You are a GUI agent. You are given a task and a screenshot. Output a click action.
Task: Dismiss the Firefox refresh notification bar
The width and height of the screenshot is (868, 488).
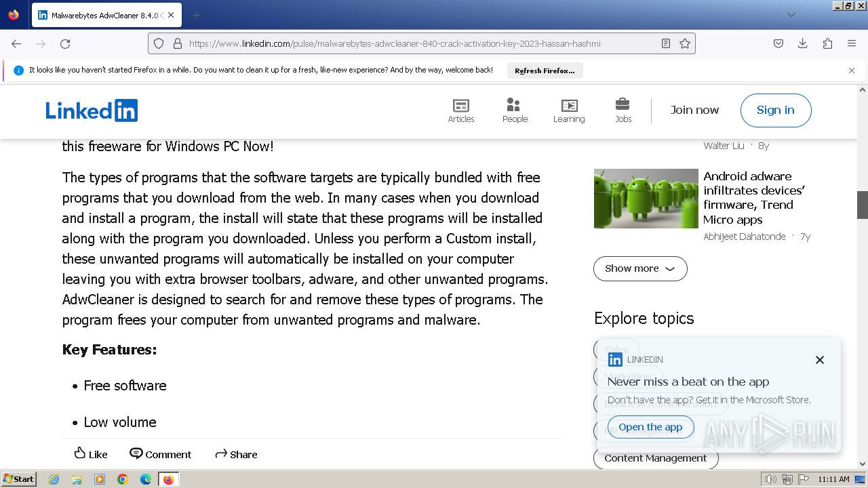coord(852,70)
